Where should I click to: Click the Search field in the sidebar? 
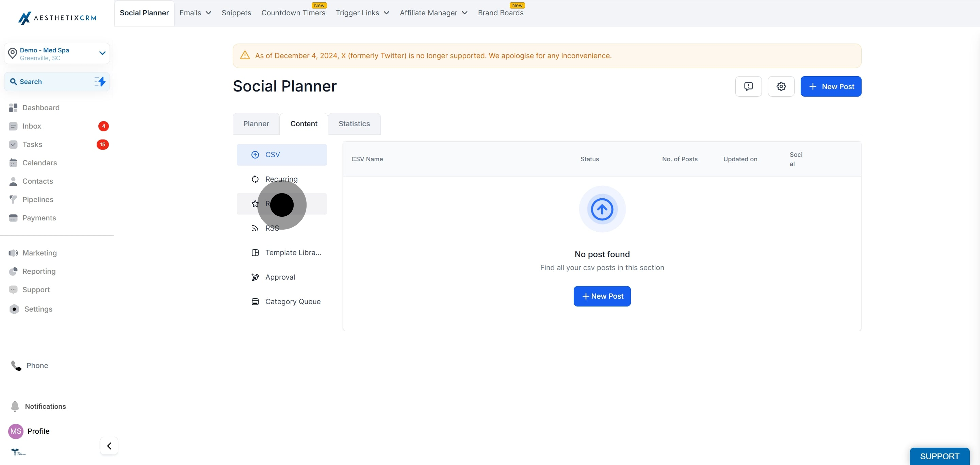pos(57,81)
